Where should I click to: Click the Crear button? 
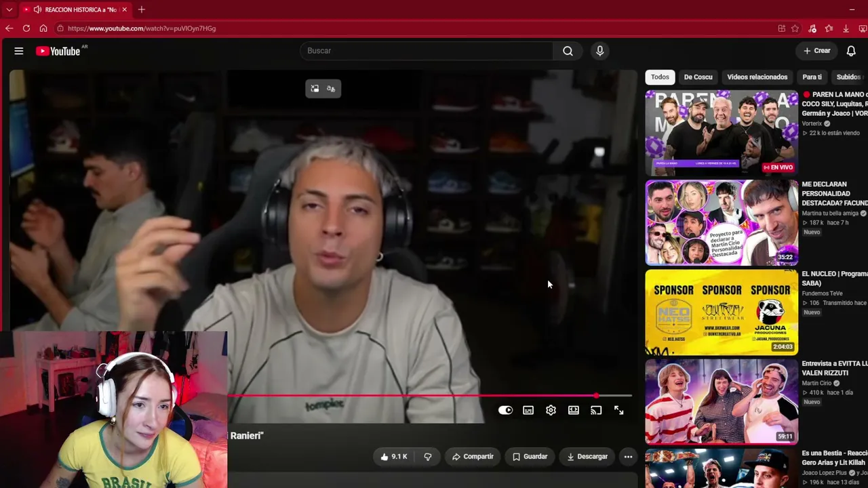pyautogui.click(x=816, y=51)
